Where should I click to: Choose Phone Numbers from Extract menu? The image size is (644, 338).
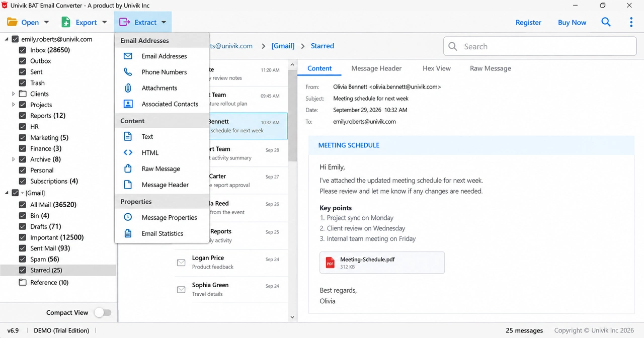coord(162,72)
